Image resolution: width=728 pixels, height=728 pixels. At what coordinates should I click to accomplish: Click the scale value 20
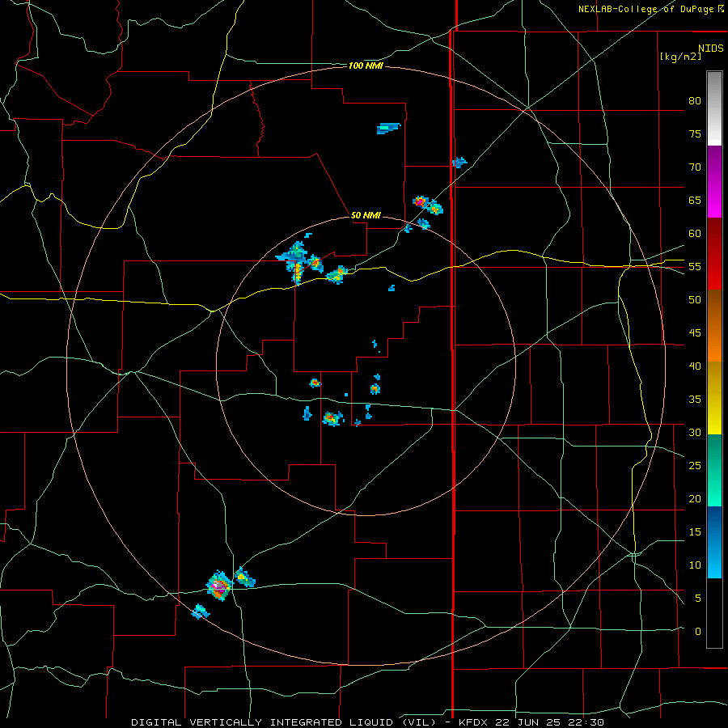tap(695, 498)
